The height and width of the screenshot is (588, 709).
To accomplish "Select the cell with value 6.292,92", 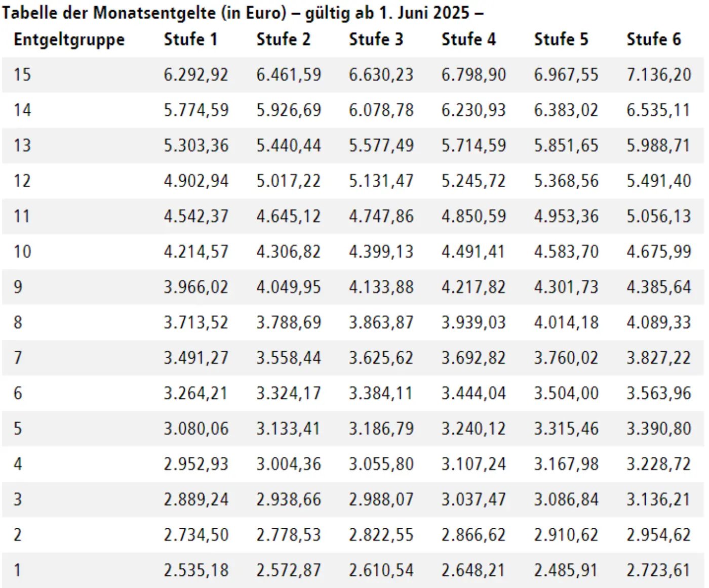I will point(196,75).
